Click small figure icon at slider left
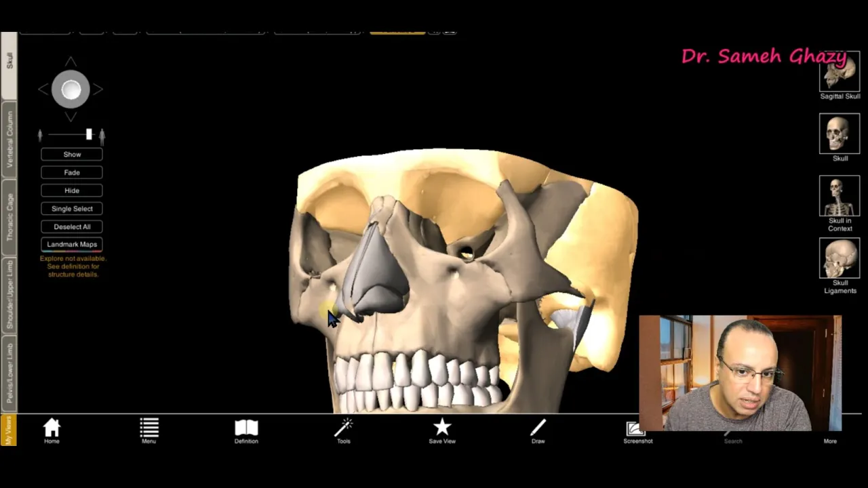868x488 pixels. pos(40,136)
